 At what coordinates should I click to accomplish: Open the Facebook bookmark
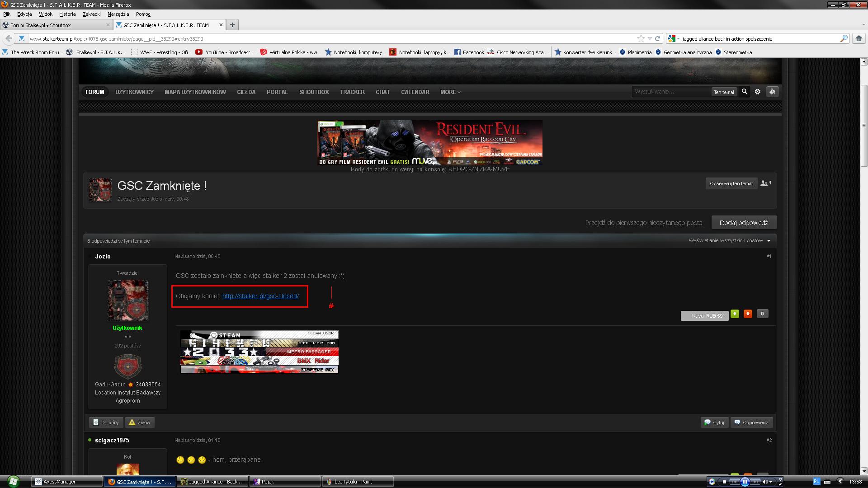click(469, 52)
